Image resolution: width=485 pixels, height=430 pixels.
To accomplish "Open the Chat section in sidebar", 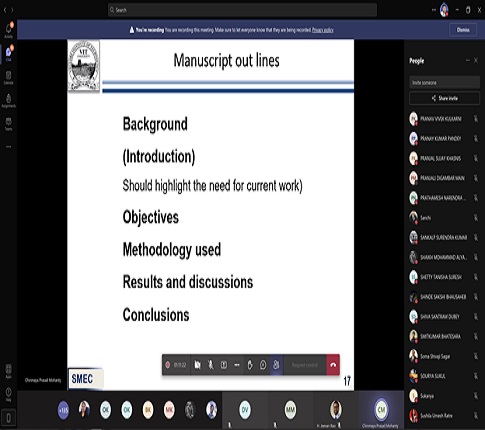I will click(x=8, y=54).
